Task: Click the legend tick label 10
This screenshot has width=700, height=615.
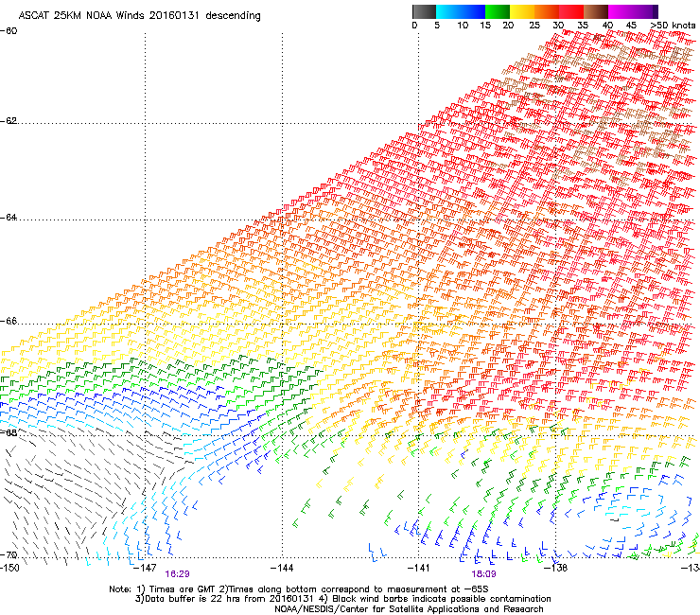Action: pyautogui.click(x=463, y=26)
